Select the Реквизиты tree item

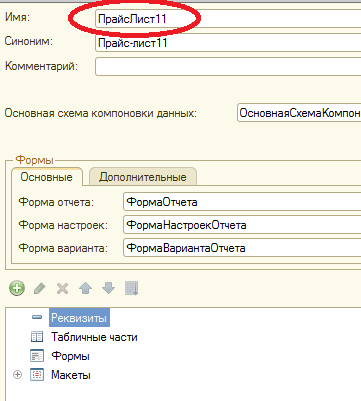coord(79,318)
